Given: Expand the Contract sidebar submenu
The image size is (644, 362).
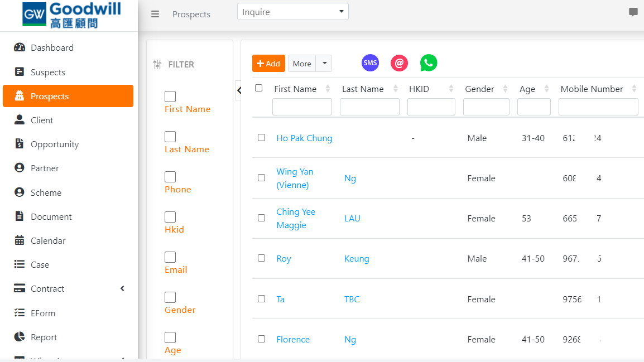Looking at the screenshot, I should [x=122, y=288].
